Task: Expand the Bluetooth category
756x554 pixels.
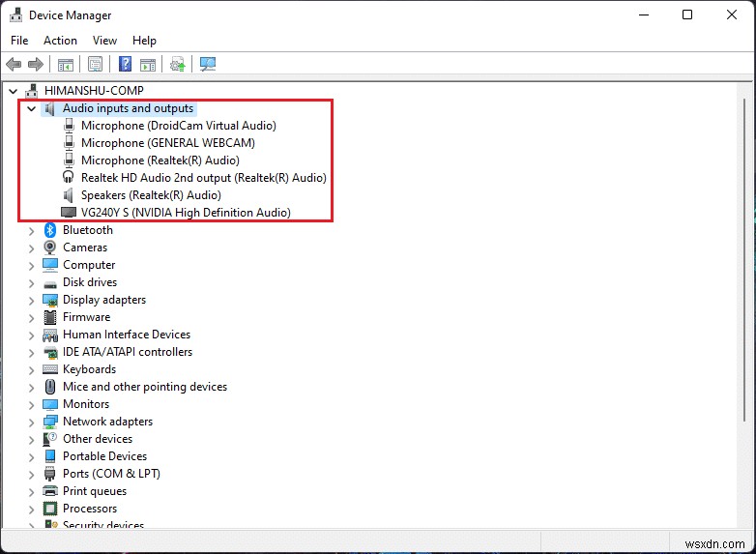Action: click(31, 231)
